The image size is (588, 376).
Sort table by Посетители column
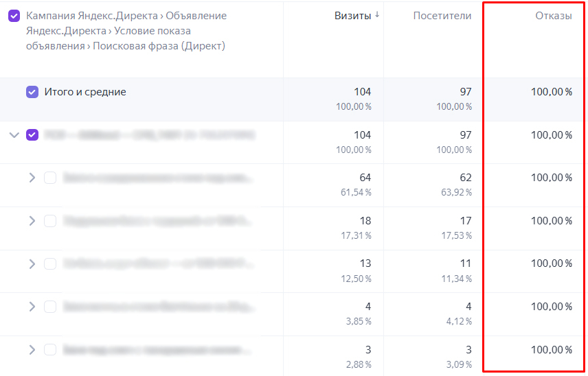[x=442, y=16]
